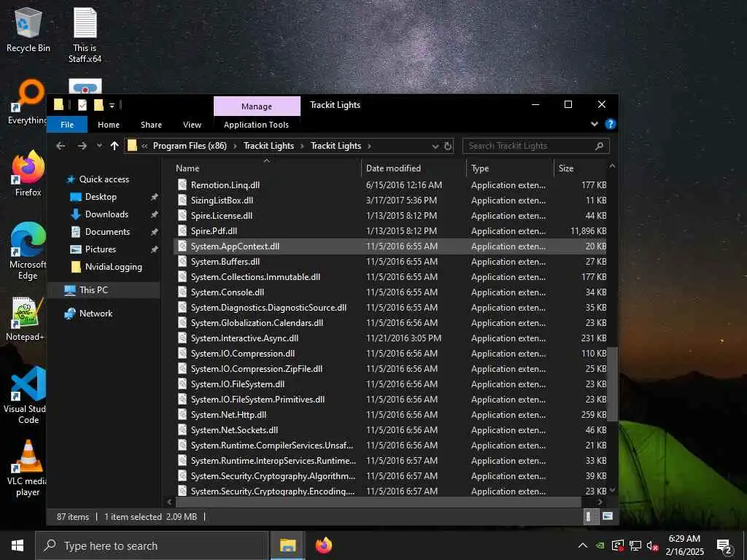Click the search magnifier icon
Viewport: 747px width, 560px height.
click(x=600, y=146)
